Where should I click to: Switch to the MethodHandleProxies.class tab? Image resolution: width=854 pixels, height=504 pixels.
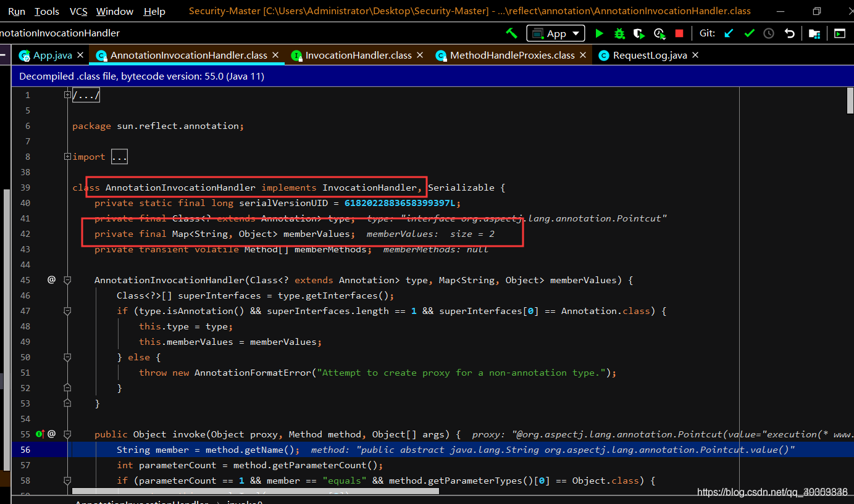(x=511, y=54)
